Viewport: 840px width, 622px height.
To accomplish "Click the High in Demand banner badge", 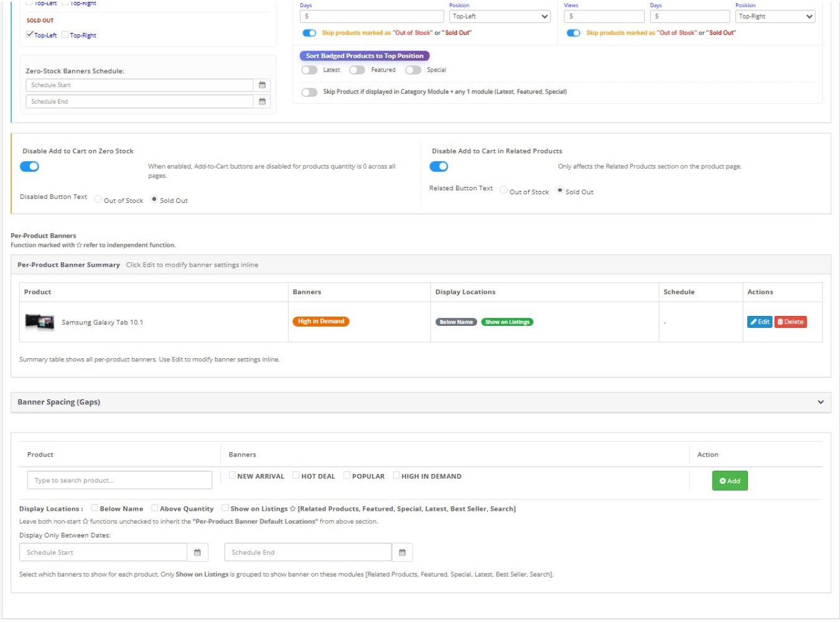I will click(320, 322).
